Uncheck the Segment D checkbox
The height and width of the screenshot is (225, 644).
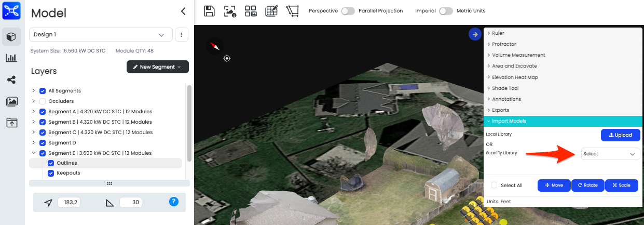43,143
